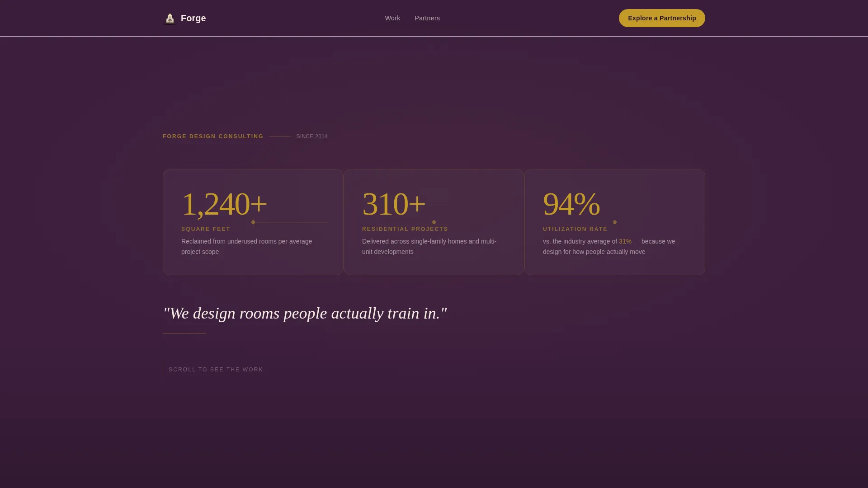The width and height of the screenshot is (868, 488).
Task: Click the Delivered across single-family homes text
Action: (429, 247)
